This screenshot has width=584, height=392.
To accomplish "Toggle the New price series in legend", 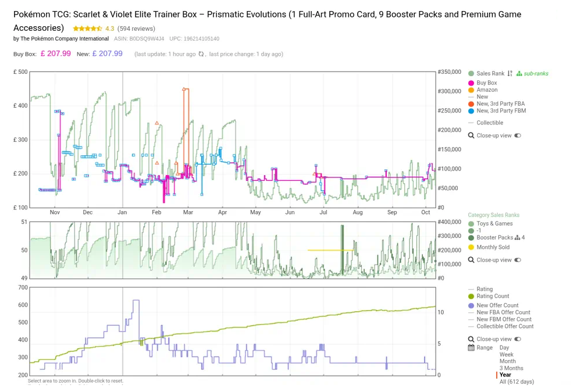I will coord(478,97).
